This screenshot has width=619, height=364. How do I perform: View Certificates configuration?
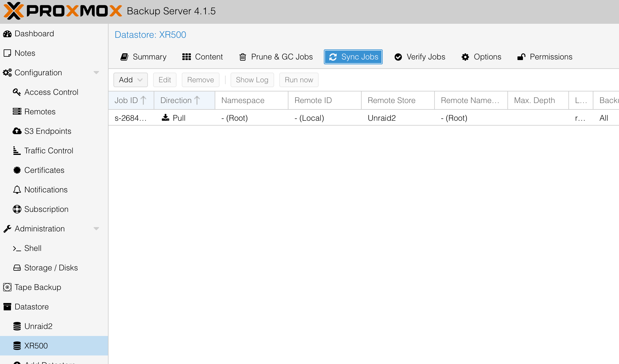(x=44, y=170)
